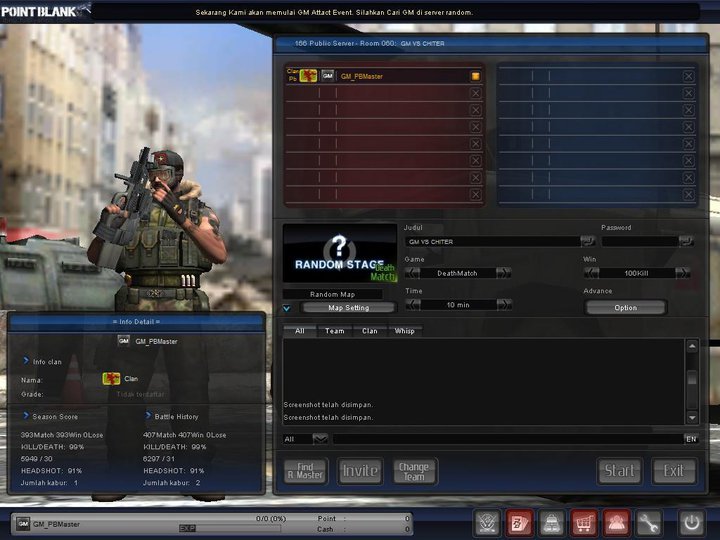
Task: Open the chat channel All dropdown
Action: pyautogui.click(x=320, y=439)
